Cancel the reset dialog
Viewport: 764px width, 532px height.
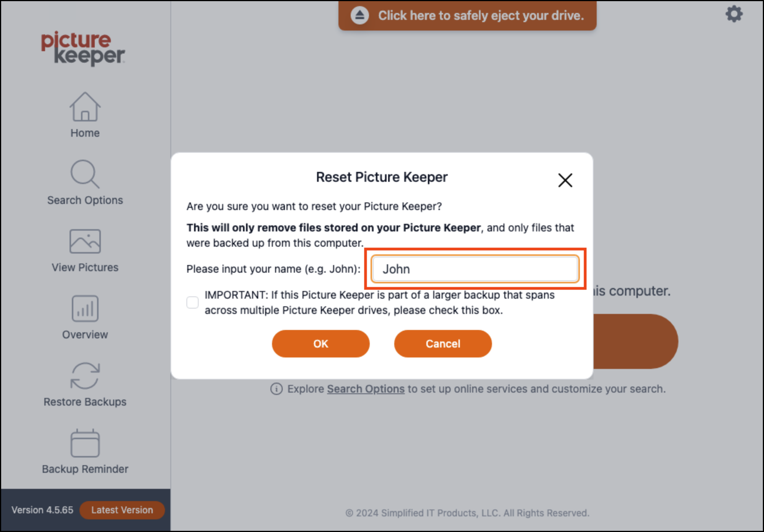click(443, 344)
